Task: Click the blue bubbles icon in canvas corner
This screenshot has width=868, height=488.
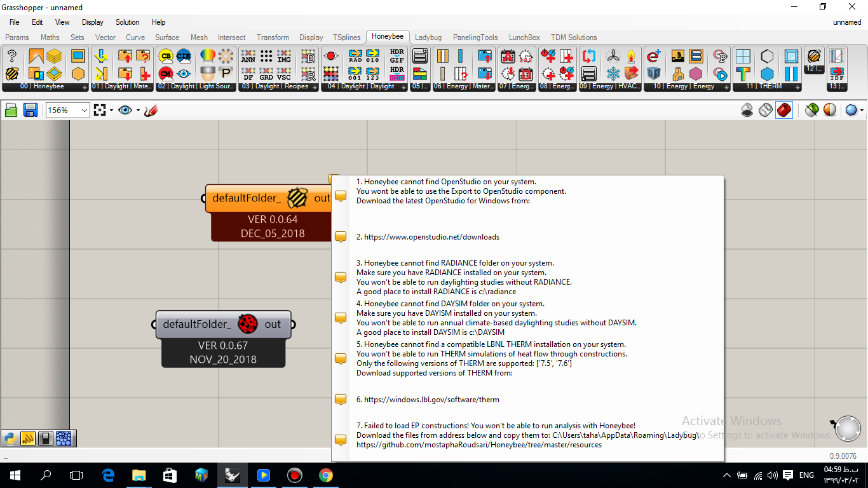Action: (63, 438)
